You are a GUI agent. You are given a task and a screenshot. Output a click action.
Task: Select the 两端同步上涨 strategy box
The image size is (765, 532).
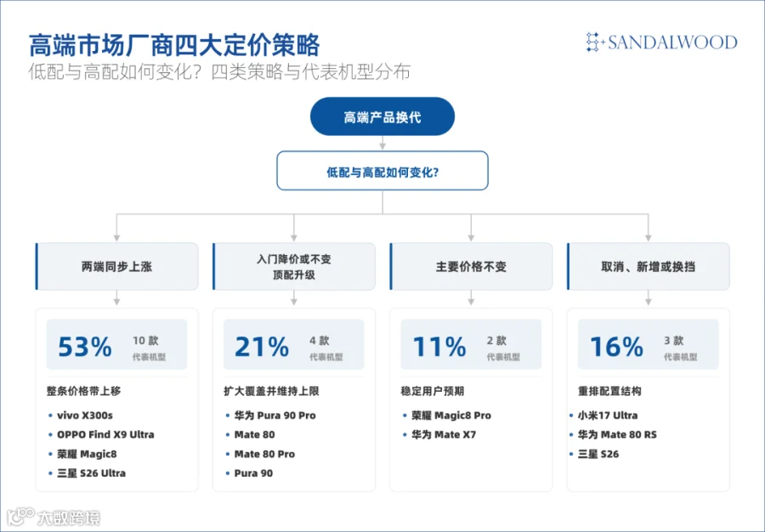pyautogui.click(x=117, y=266)
